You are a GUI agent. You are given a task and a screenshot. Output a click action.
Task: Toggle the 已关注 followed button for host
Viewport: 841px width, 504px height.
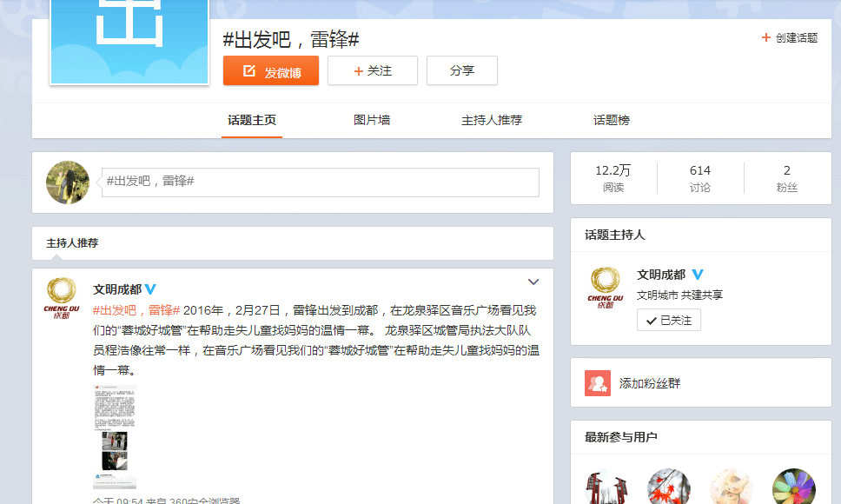point(669,321)
